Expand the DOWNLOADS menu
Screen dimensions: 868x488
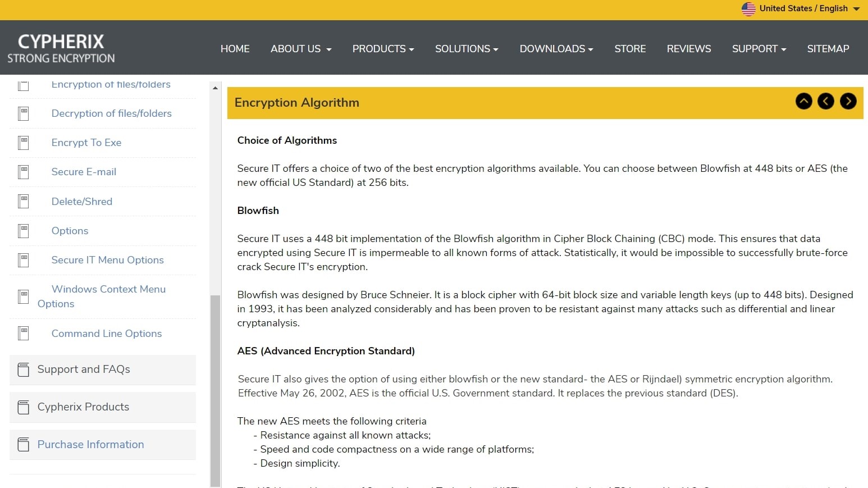(x=556, y=49)
